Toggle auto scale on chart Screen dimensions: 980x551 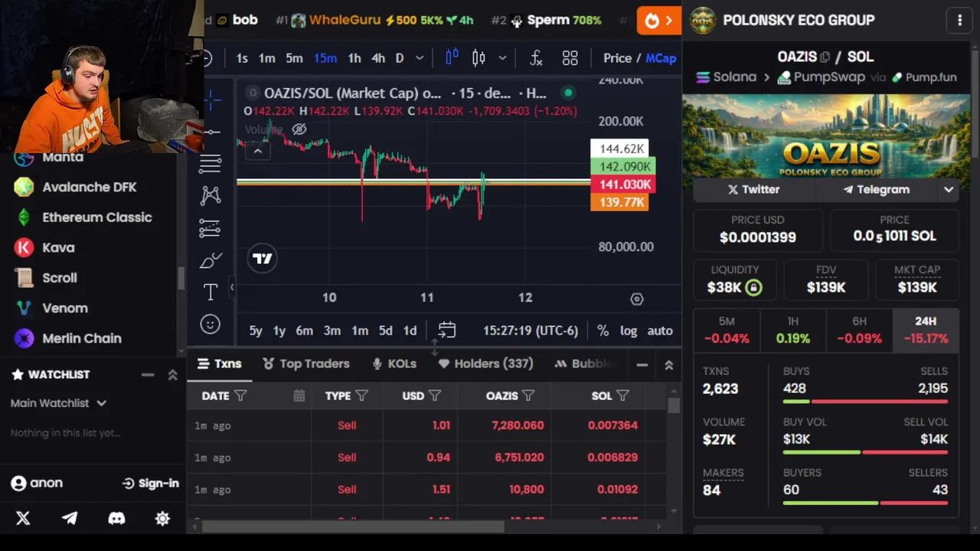(x=660, y=331)
